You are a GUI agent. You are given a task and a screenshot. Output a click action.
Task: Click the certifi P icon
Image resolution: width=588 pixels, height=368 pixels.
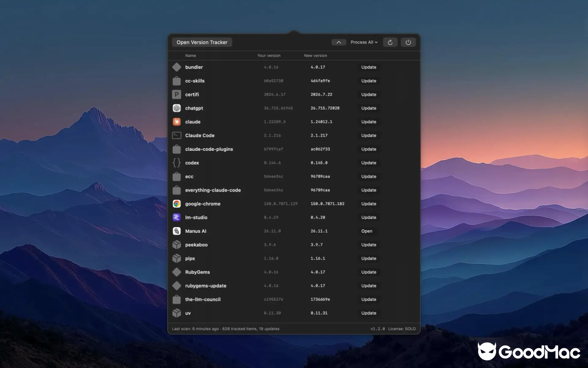[x=176, y=94]
